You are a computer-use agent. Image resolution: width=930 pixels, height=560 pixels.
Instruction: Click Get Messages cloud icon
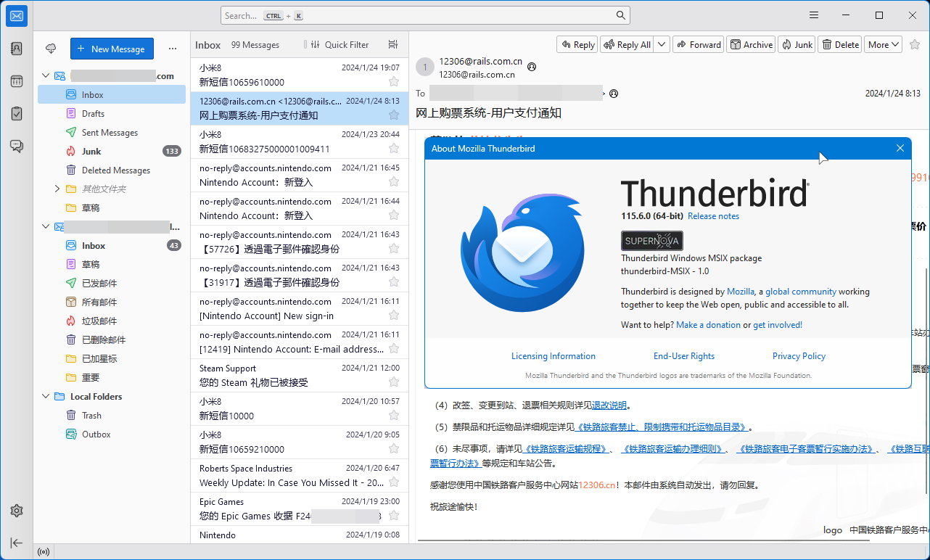(51, 49)
